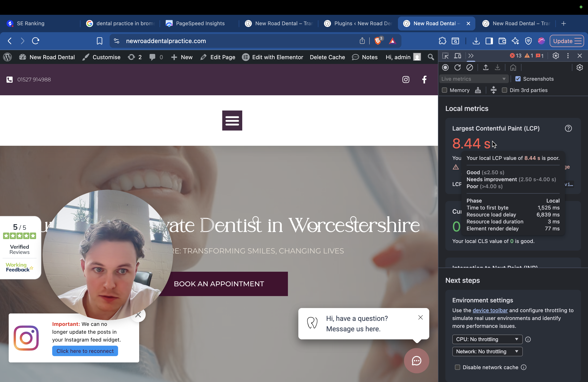Open the site hamburger menu icon

[232, 121]
